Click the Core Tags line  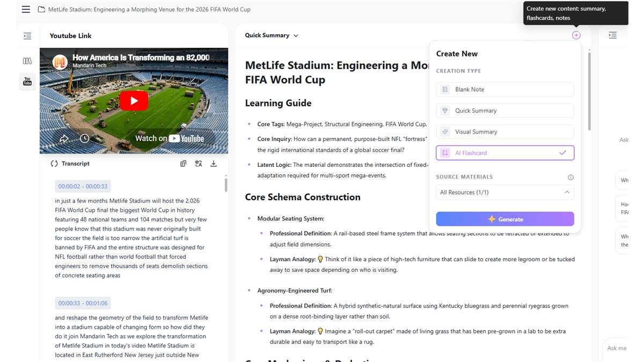point(342,124)
